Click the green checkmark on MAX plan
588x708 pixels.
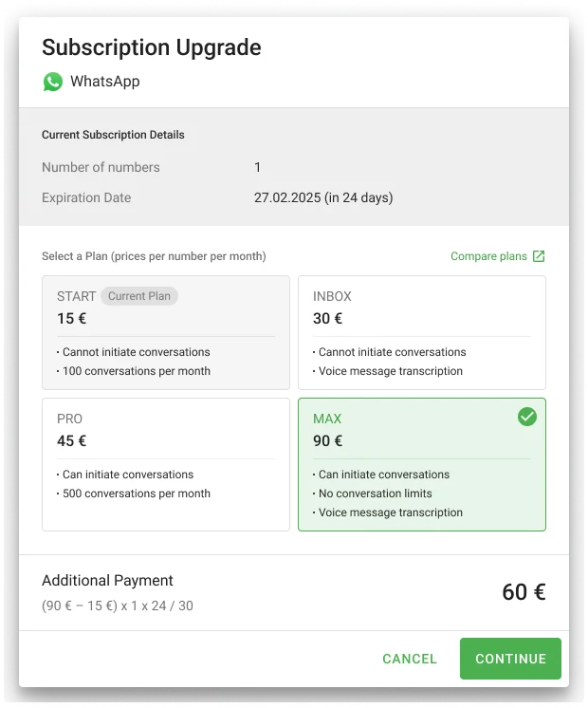tap(527, 417)
